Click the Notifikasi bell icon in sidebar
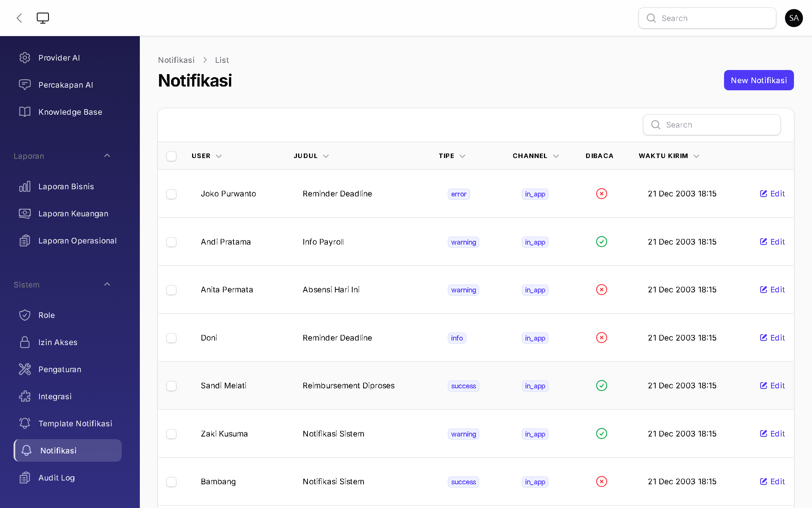 tap(27, 450)
